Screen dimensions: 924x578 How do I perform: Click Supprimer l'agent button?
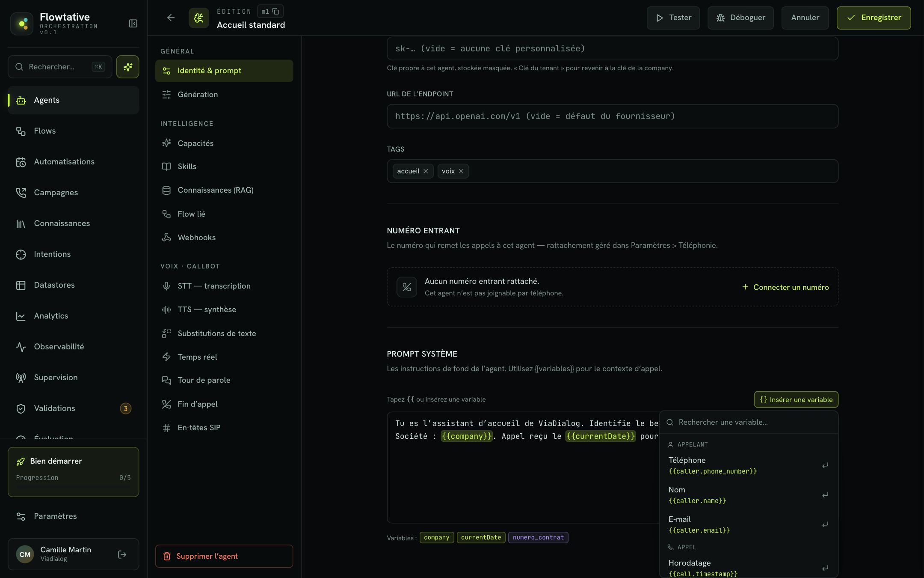pos(224,556)
